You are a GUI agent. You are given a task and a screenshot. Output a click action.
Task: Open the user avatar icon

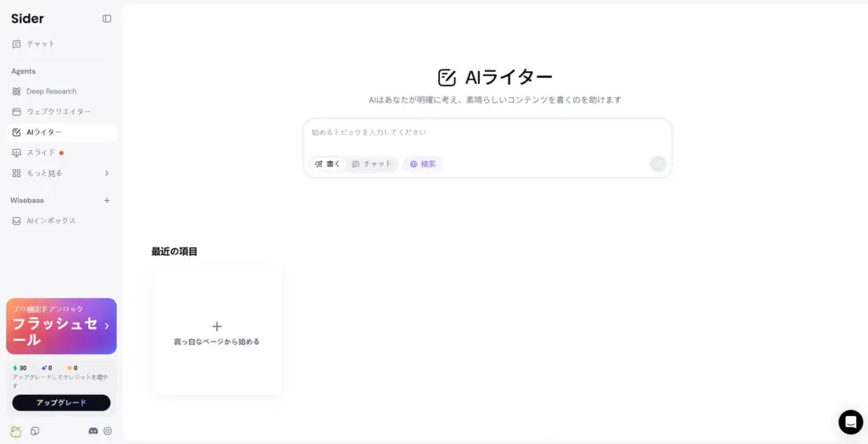click(15, 431)
